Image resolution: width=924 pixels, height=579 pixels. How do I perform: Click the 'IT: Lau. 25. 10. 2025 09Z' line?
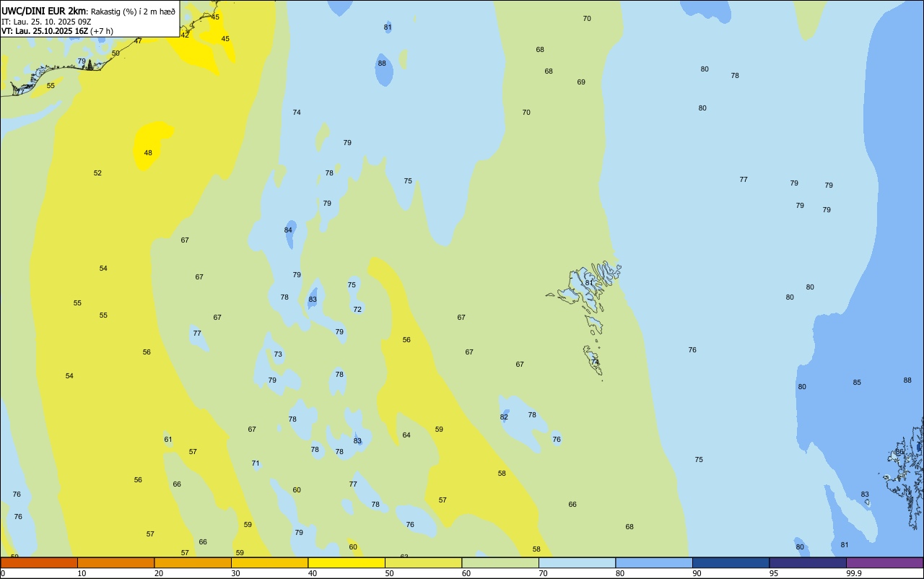(47, 22)
